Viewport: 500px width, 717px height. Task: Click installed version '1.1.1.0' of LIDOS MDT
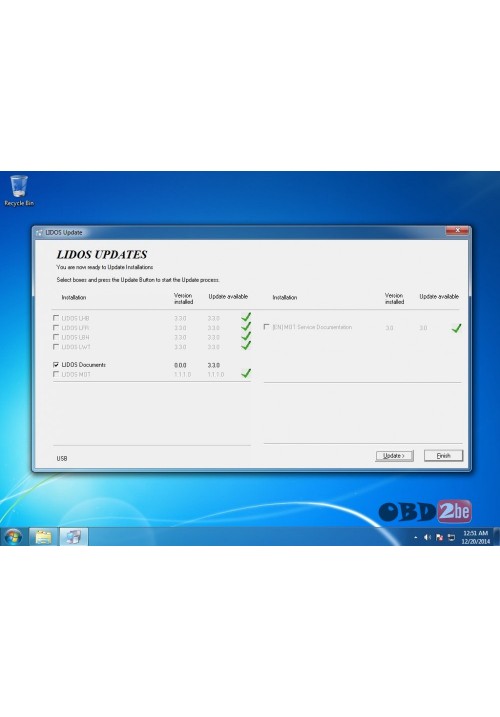pos(183,375)
